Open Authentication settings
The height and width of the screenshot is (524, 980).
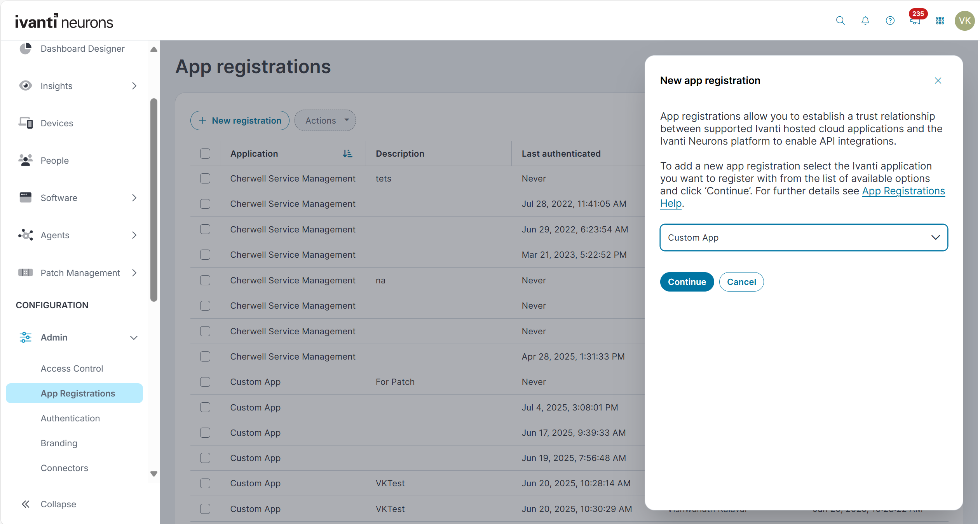coord(70,418)
